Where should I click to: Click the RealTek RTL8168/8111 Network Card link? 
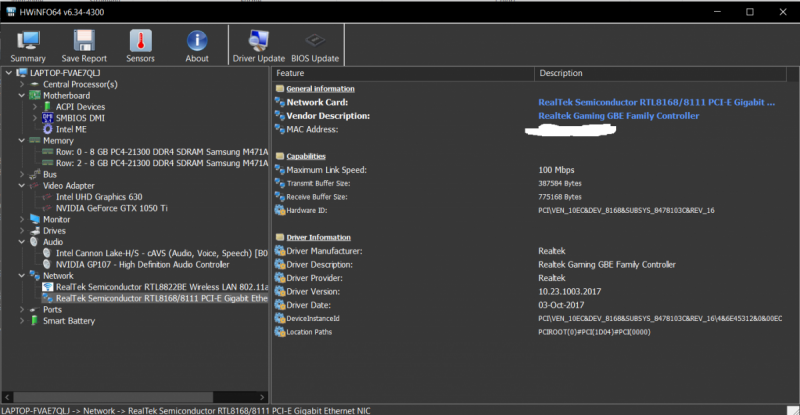[656, 102]
